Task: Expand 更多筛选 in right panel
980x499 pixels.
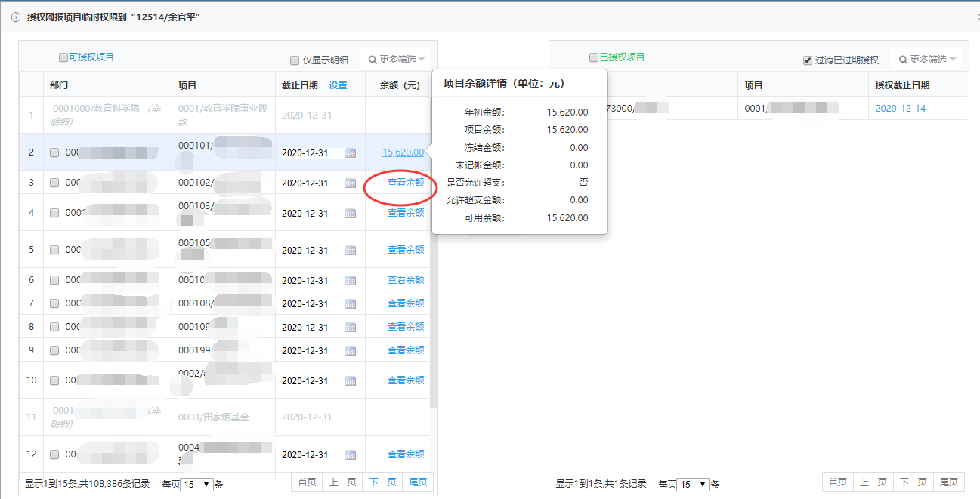Action: [927, 60]
